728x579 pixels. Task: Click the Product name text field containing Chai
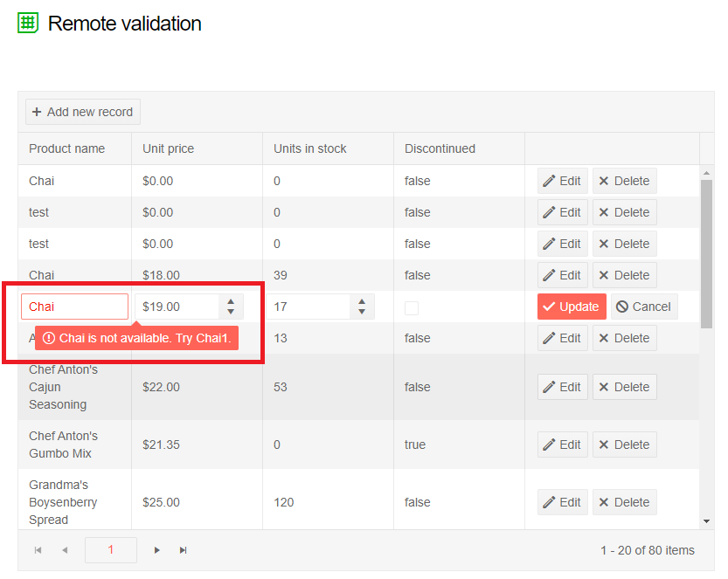[74, 307]
